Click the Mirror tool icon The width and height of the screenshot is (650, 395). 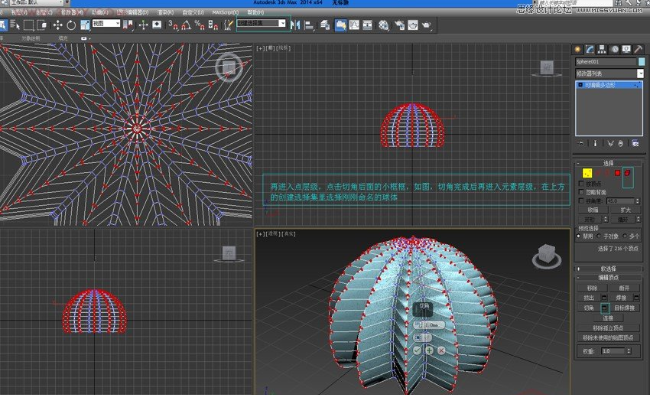pos(295,25)
